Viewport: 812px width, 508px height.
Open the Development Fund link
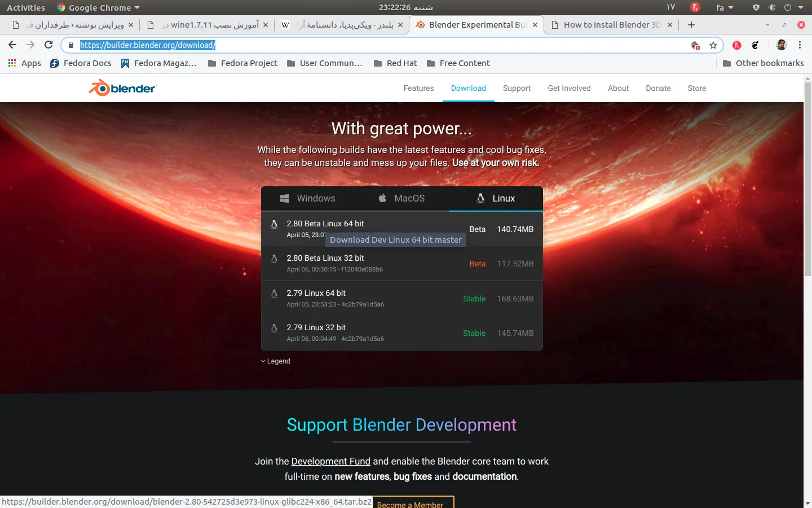[330, 461]
